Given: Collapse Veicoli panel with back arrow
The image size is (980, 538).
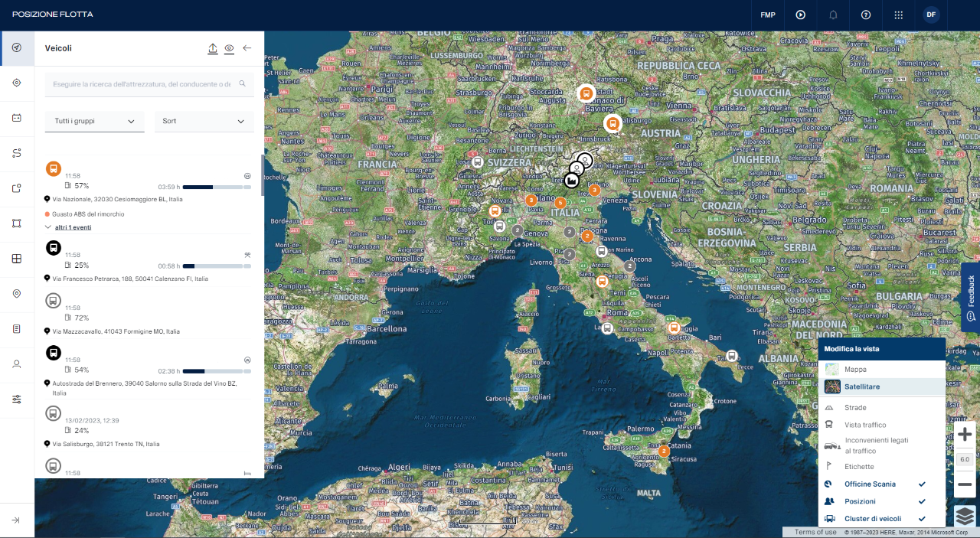Looking at the screenshot, I should point(247,48).
